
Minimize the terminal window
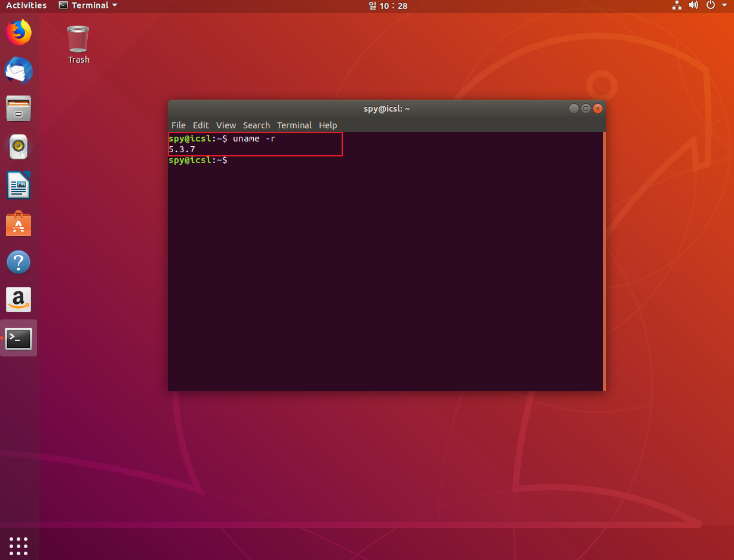574,109
